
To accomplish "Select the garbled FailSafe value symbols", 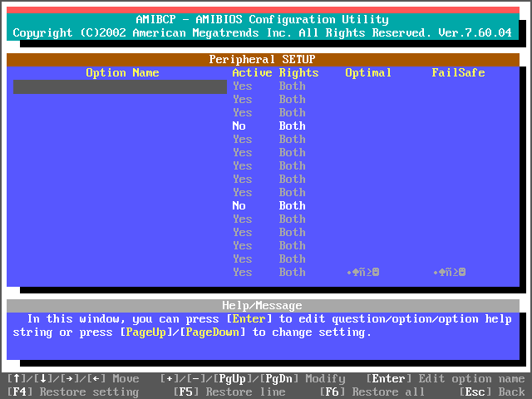I will click(450, 273).
